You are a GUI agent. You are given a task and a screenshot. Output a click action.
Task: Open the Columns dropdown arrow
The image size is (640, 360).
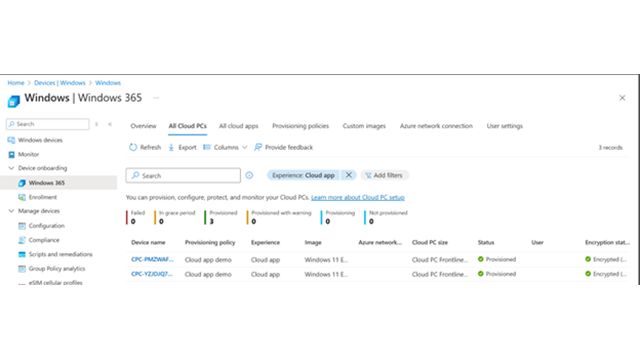pos(244,147)
